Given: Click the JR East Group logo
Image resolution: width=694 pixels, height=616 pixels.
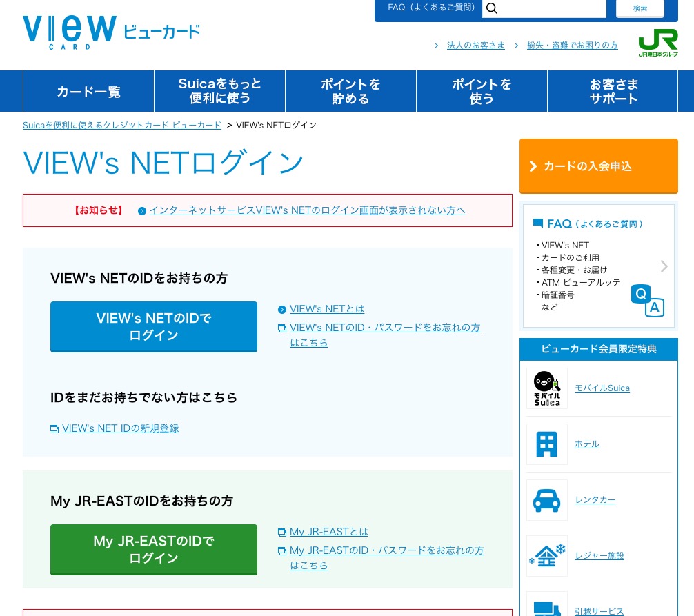Looking at the screenshot, I should 657,43.
